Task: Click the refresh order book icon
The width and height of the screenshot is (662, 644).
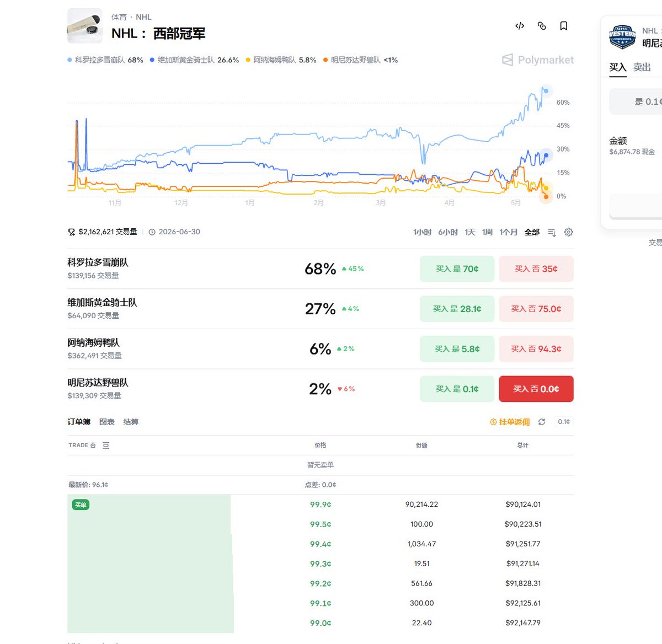Action: pos(542,422)
